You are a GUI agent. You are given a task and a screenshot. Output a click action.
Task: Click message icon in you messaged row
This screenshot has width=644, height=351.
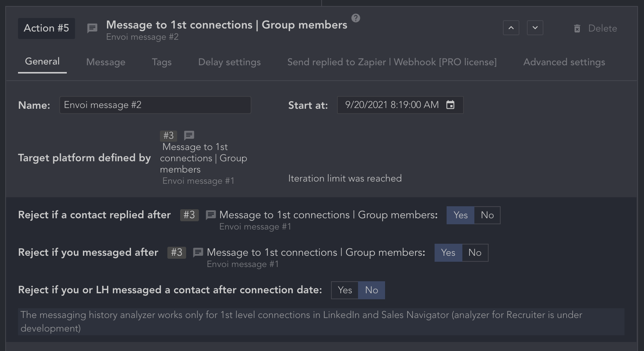tap(198, 252)
